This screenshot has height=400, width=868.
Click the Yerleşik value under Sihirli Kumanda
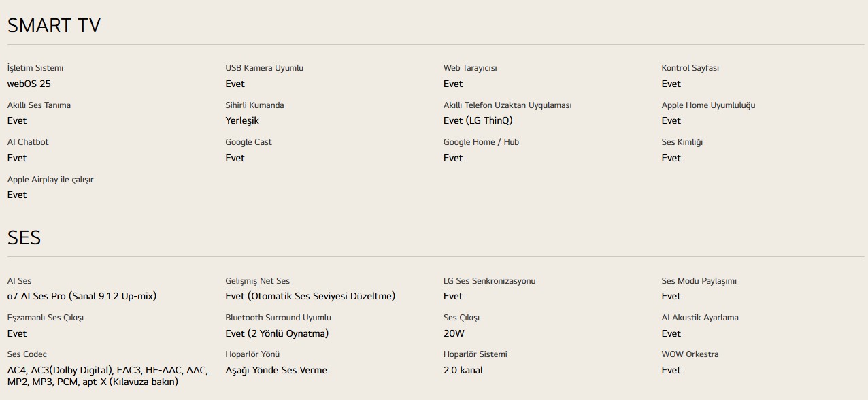pyautogui.click(x=242, y=121)
